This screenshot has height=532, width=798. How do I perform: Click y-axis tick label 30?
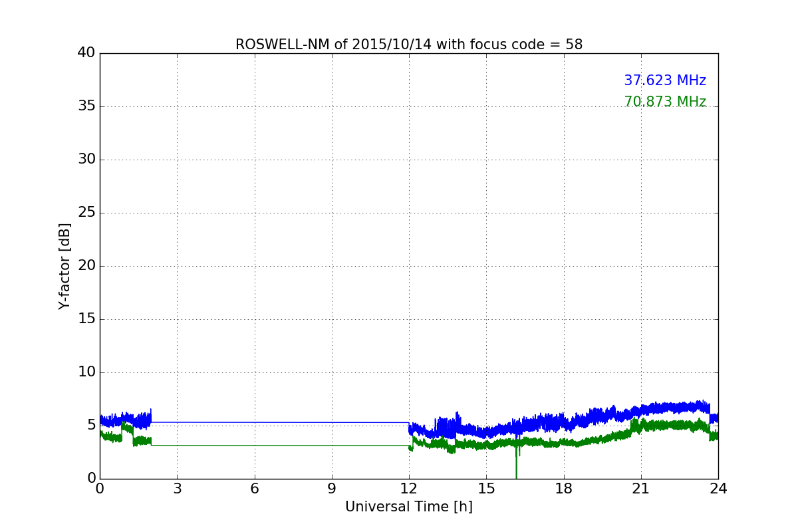pos(86,160)
